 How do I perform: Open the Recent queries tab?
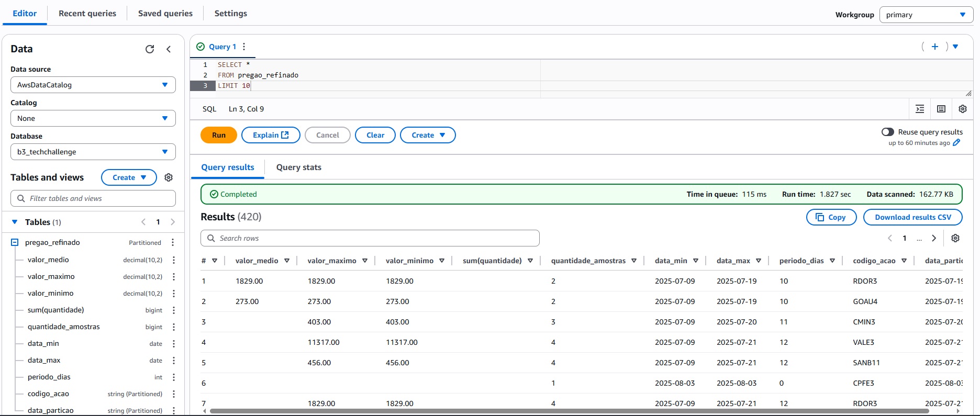[x=87, y=13]
